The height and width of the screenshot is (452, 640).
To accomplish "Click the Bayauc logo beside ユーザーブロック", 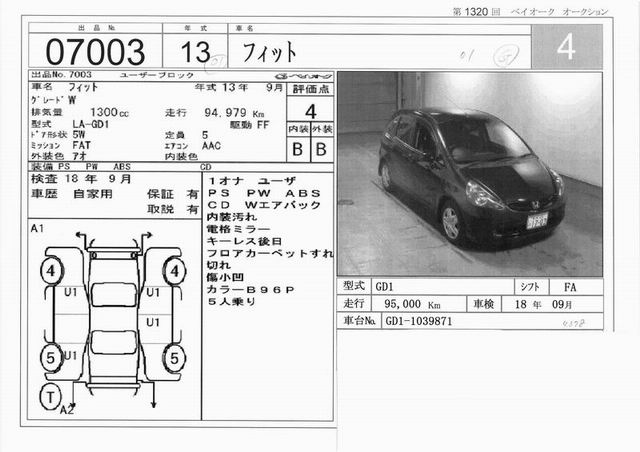I will (304, 76).
